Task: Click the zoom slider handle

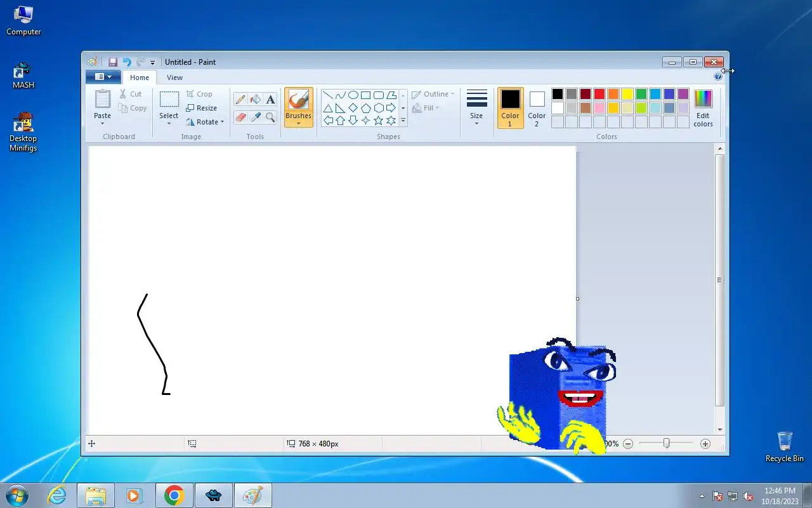Action: [x=666, y=443]
